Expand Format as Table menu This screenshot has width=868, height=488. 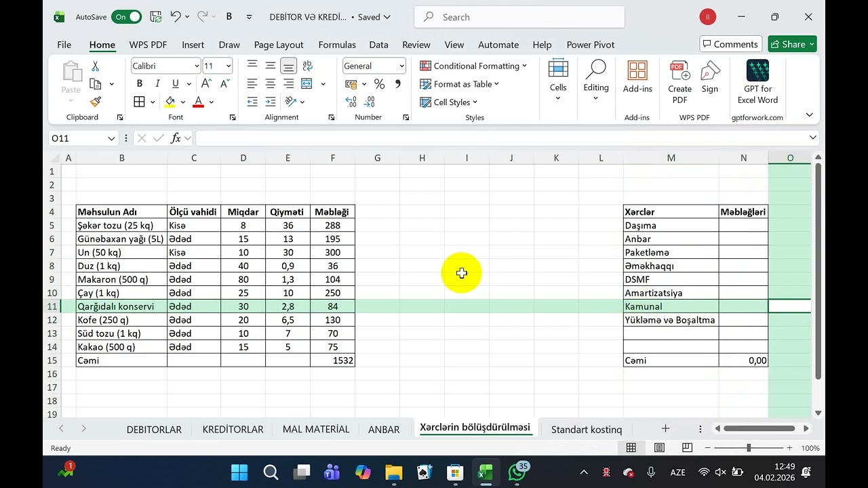tap(459, 84)
